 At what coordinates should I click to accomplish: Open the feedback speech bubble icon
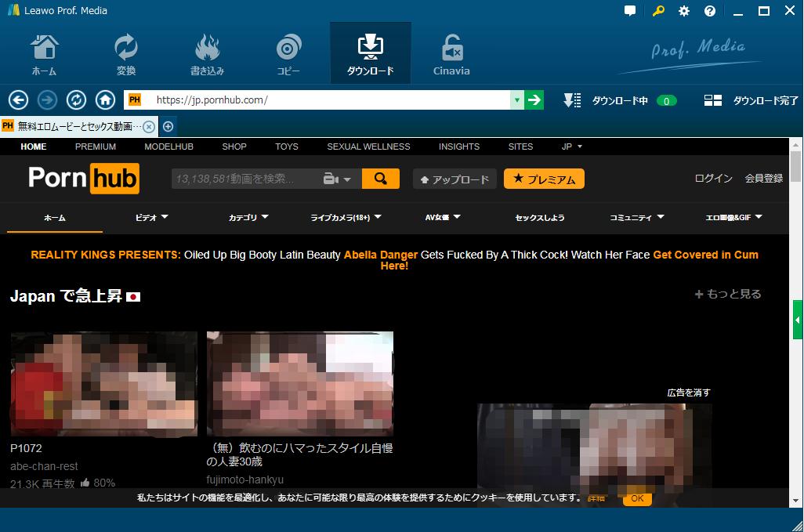click(x=630, y=11)
